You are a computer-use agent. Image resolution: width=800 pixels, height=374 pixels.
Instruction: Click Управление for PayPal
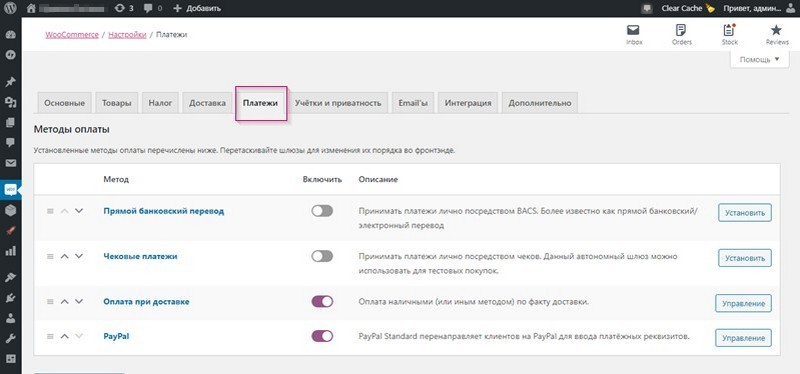tap(743, 338)
